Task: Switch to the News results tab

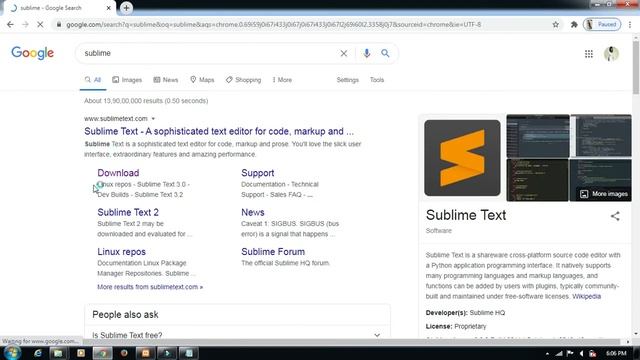Action: click(x=166, y=80)
